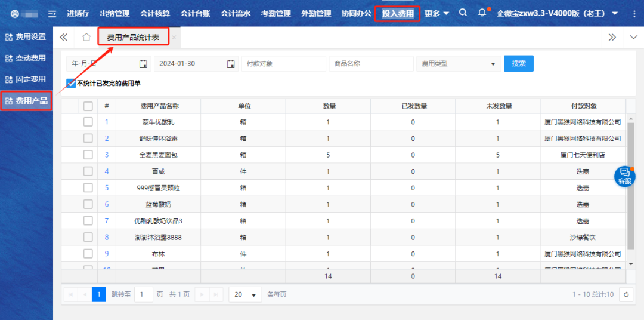The image size is (644, 320).
Task: Collapse sidebar with double left chevron
Action: (64, 37)
